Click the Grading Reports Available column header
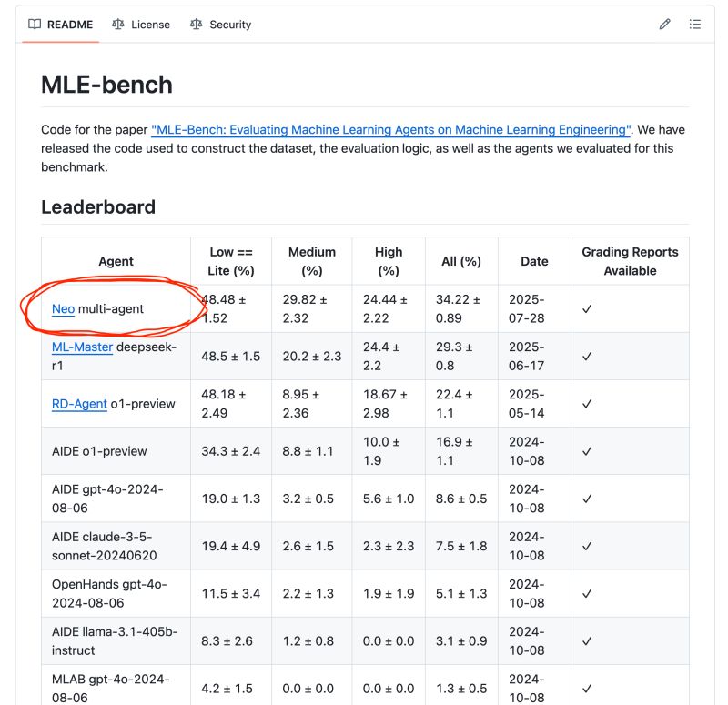The image size is (728, 705). [x=630, y=261]
